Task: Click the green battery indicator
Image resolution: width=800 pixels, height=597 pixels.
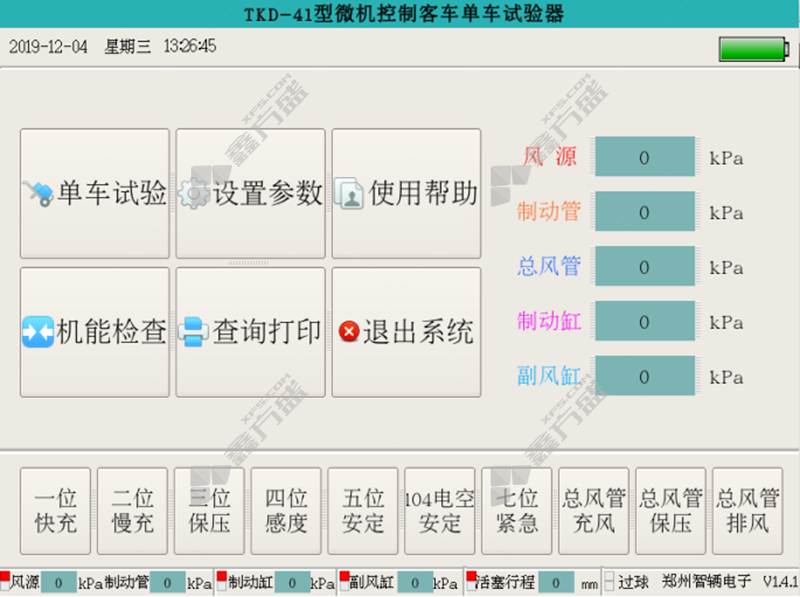Action: pyautogui.click(x=753, y=49)
